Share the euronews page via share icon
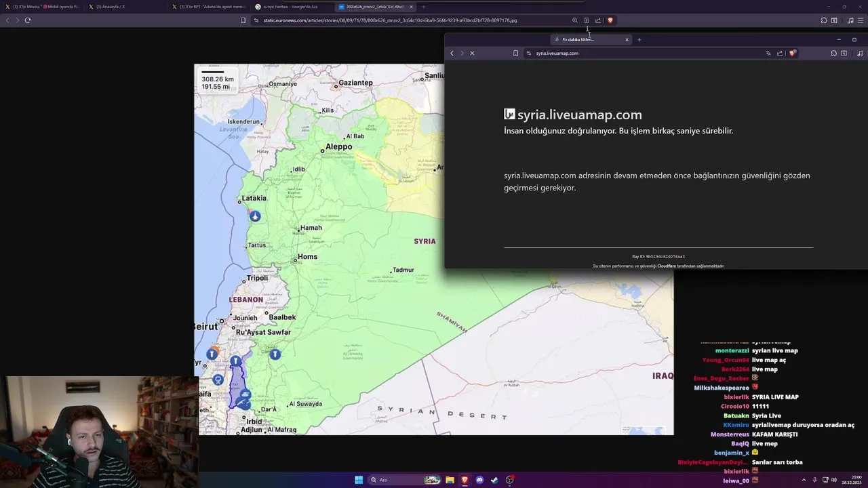Screen dimensions: 868x488 598,20
